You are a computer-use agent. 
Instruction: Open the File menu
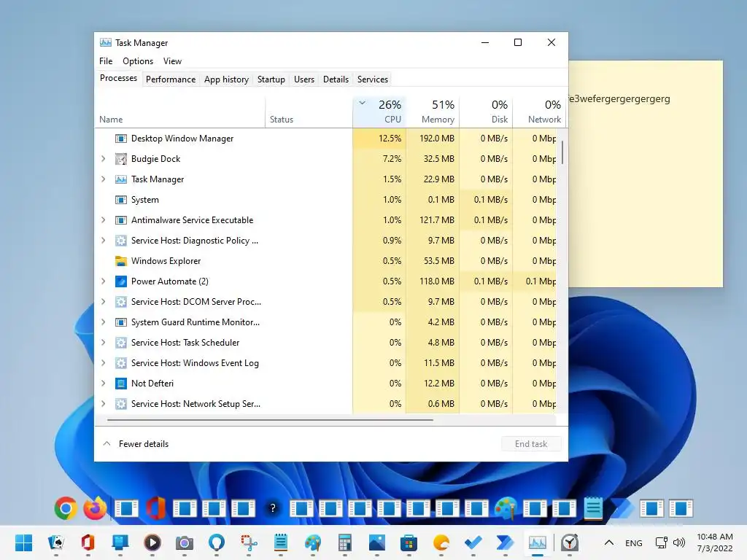tap(106, 61)
